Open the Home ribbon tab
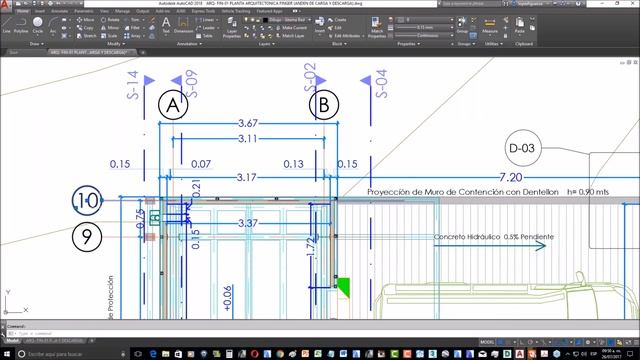Image resolution: width=640 pixels, height=360 pixels. click(22, 11)
